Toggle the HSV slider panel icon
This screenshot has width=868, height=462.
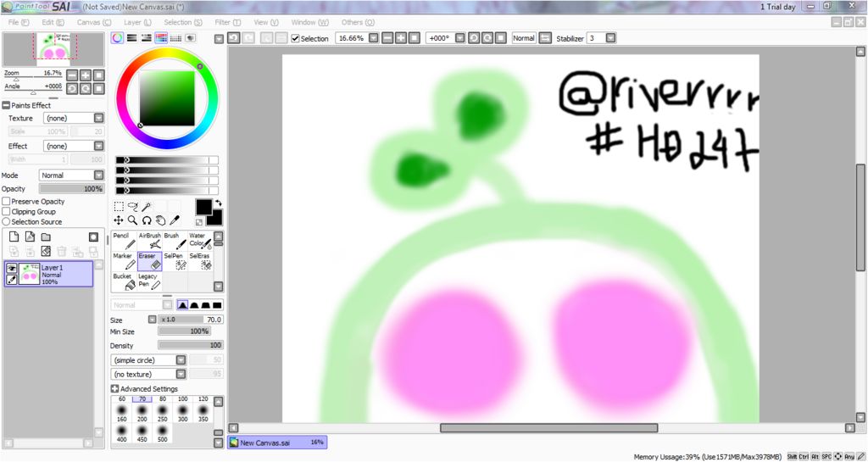pyautogui.click(x=146, y=38)
